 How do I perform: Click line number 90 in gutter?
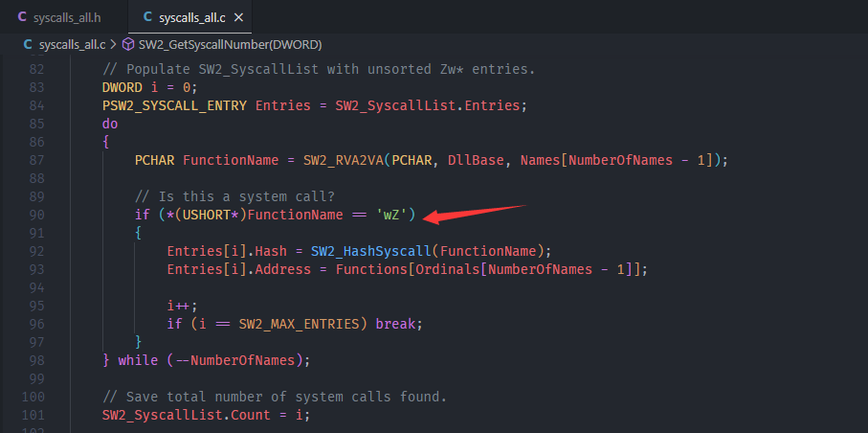(x=36, y=215)
